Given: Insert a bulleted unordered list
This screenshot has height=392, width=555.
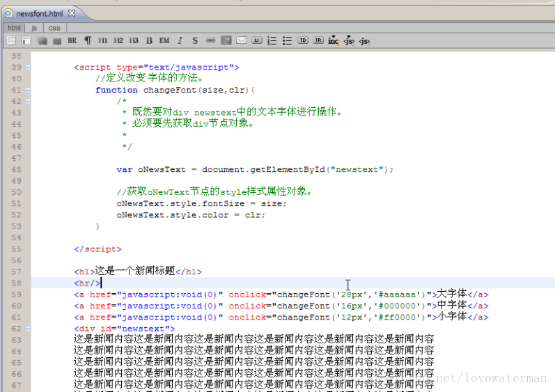Looking at the screenshot, I should click(x=287, y=40).
